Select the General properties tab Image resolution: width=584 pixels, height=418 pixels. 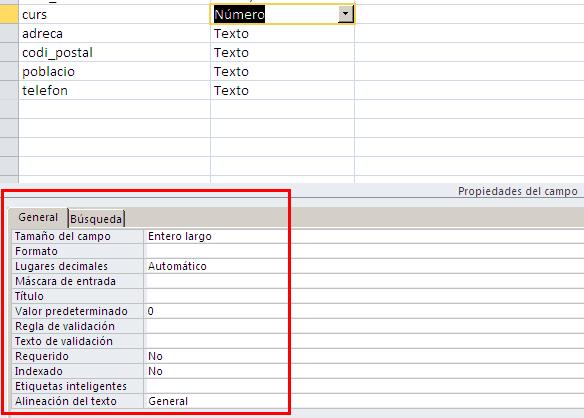point(38,217)
